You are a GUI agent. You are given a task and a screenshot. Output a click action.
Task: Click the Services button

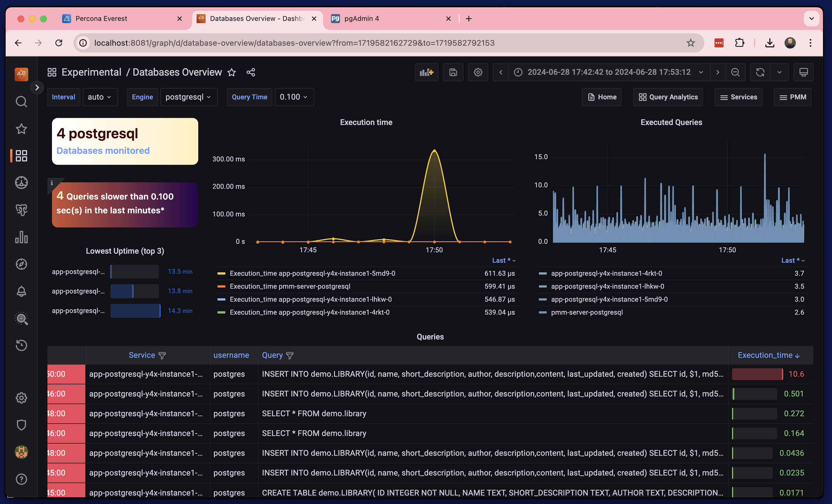(738, 97)
